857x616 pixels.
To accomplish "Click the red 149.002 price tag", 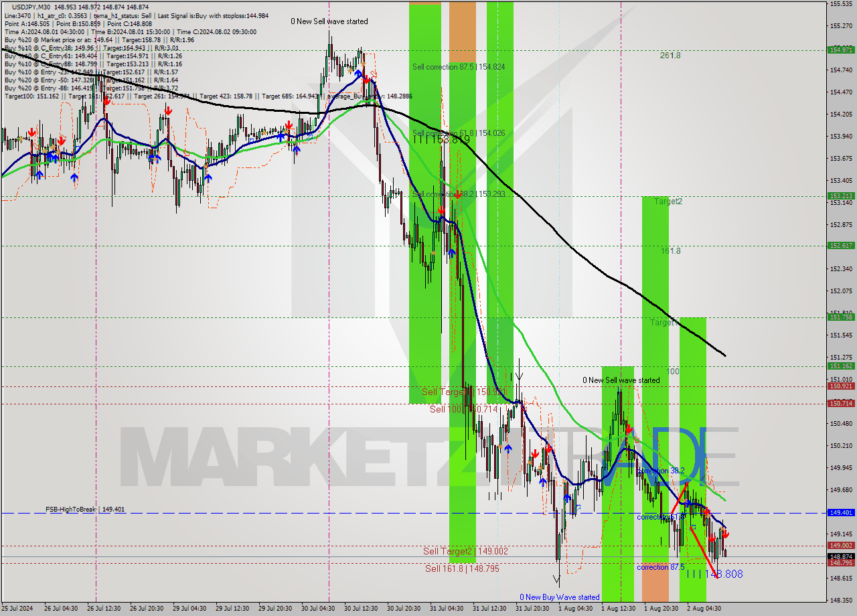I will click(x=841, y=546).
